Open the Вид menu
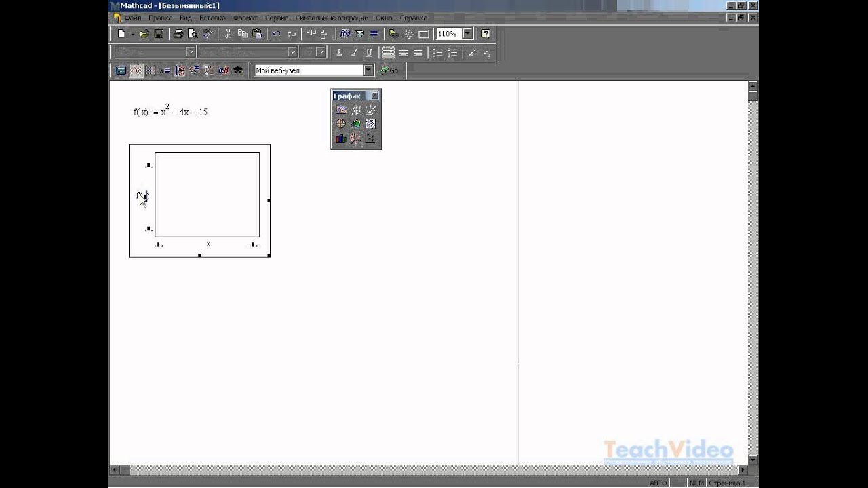This screenshot has width=868, height=488. pos(186,18)
